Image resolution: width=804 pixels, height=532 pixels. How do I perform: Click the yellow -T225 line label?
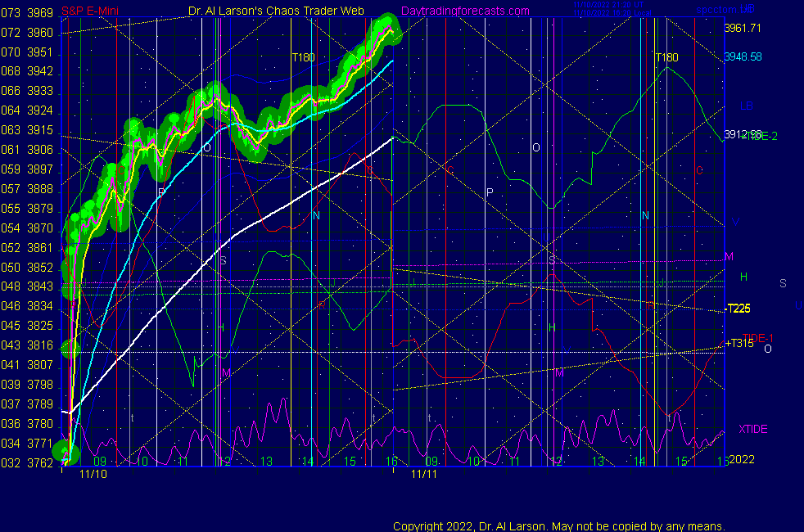[739, 309]
